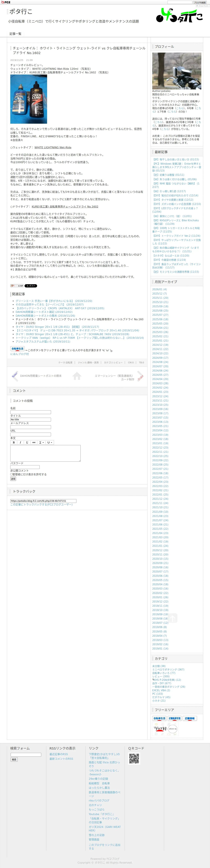Open 最近記事のRSS link
The height and width of the screenshot is (868, 210).
(59, 754)
